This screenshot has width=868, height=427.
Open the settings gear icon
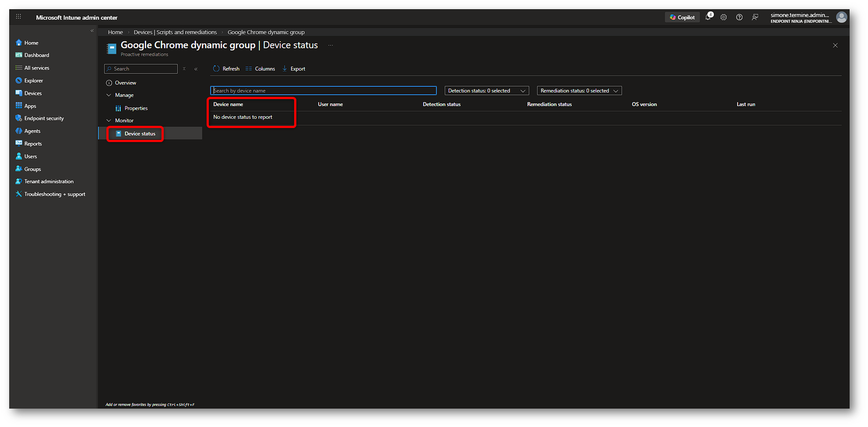[724, 18]
